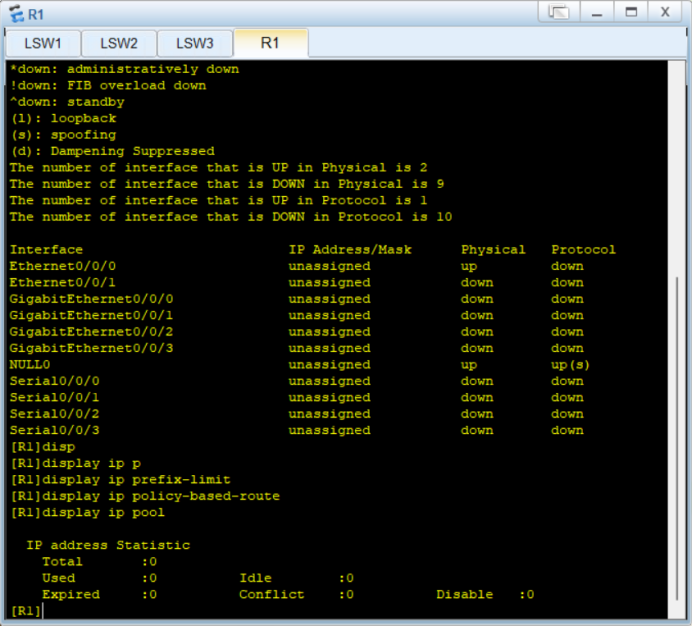Click the 'Disable :0' statistic value
Screen dimensions: 693x626
pos(485,594)
